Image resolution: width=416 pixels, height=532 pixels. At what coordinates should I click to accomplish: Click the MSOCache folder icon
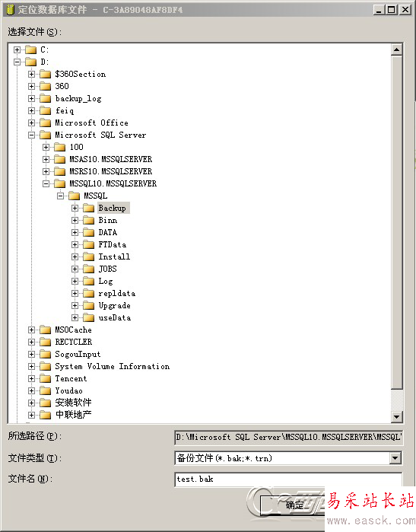point(45,330)
